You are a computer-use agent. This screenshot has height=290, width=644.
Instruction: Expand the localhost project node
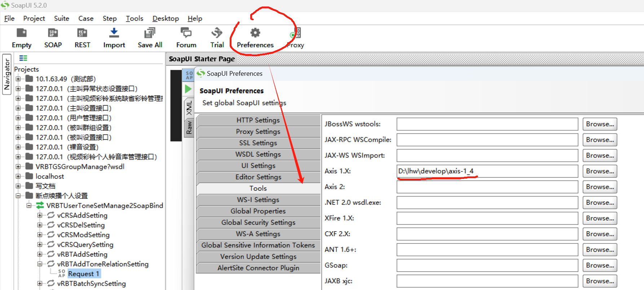(x=18, y=176)
